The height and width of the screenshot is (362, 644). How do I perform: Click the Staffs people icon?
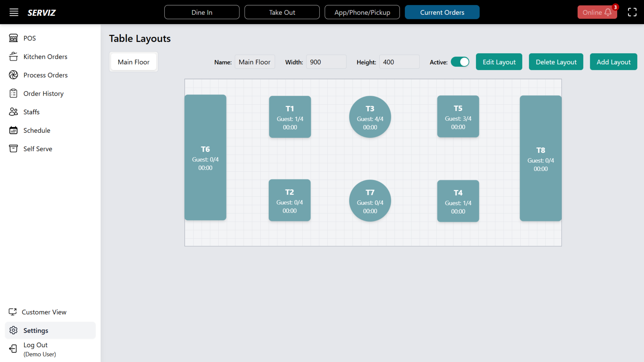[13, 112]
